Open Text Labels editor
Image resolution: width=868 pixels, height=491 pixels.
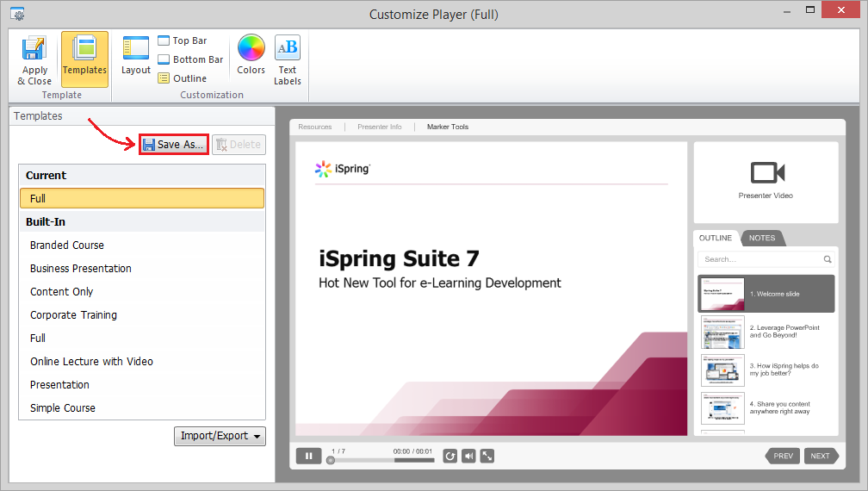(x=288, y=59)
